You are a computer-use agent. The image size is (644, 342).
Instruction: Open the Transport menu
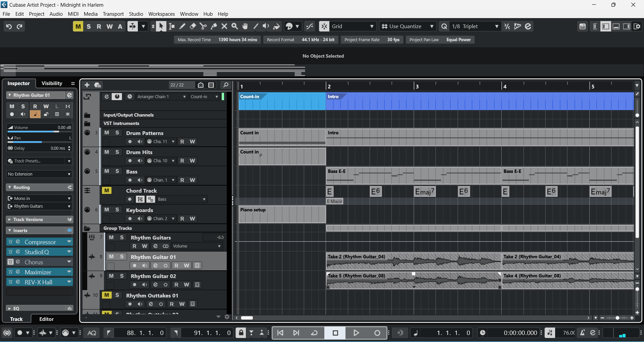click(113, 14)
